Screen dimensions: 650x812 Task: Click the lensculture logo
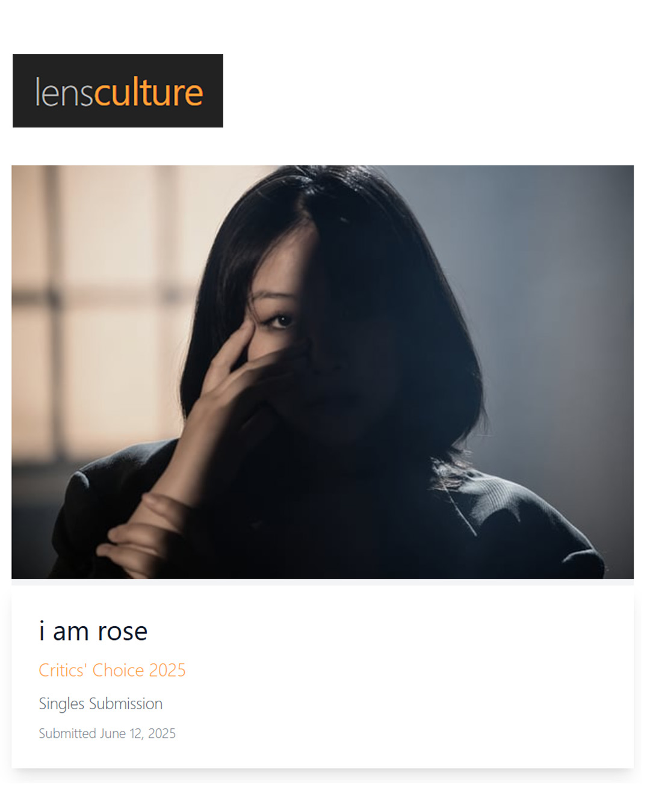tap(118, 91)
